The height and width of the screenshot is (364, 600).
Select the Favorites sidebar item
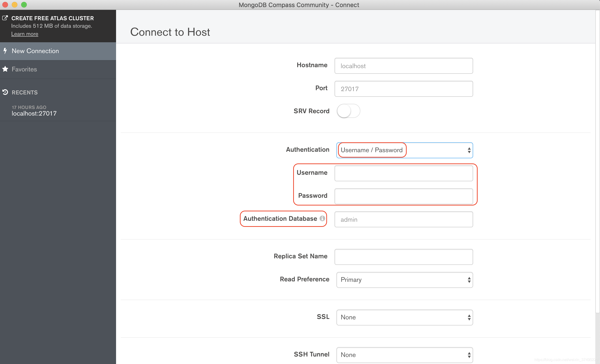pyautogui.click(x=25, y=69)
